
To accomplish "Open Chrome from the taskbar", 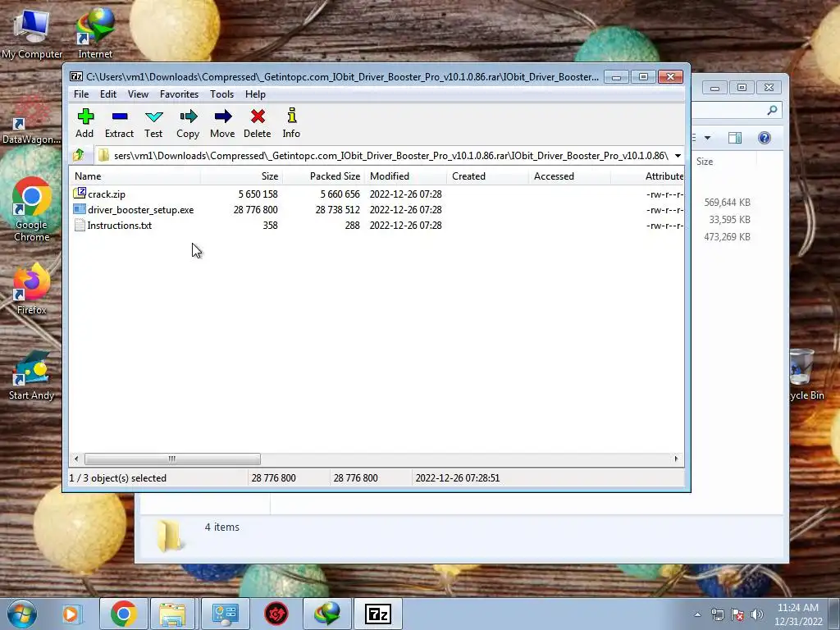I will coord(124,614).
